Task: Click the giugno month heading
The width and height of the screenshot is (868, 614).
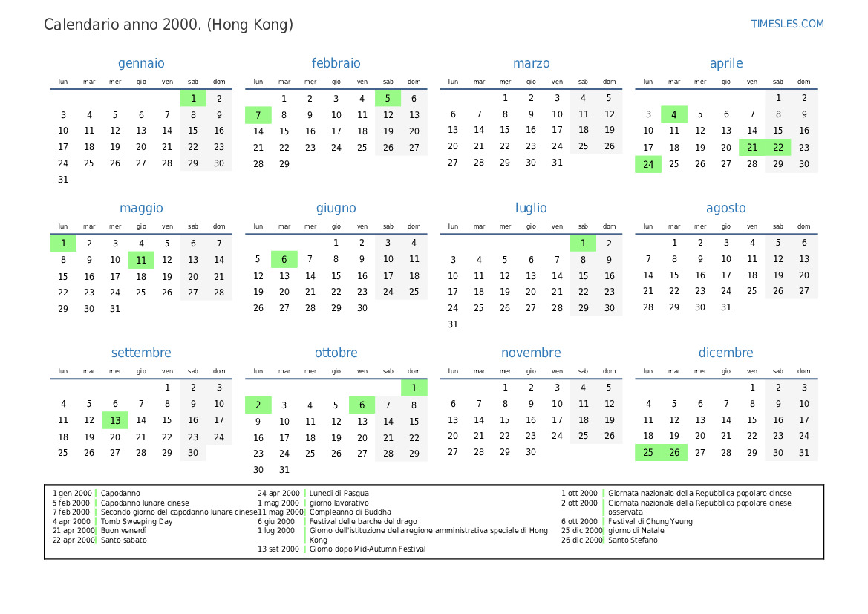Action: pos(336,208)
